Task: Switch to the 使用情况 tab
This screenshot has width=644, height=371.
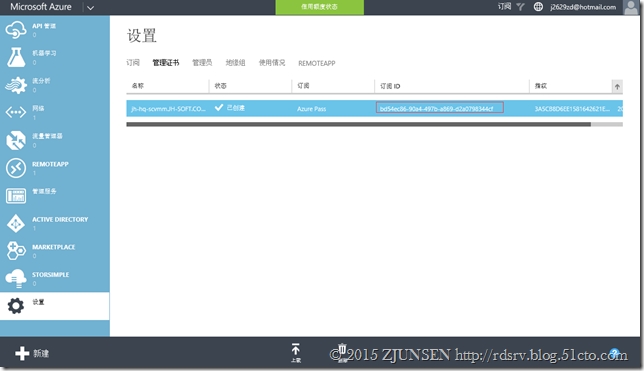Action: point(272,63)
